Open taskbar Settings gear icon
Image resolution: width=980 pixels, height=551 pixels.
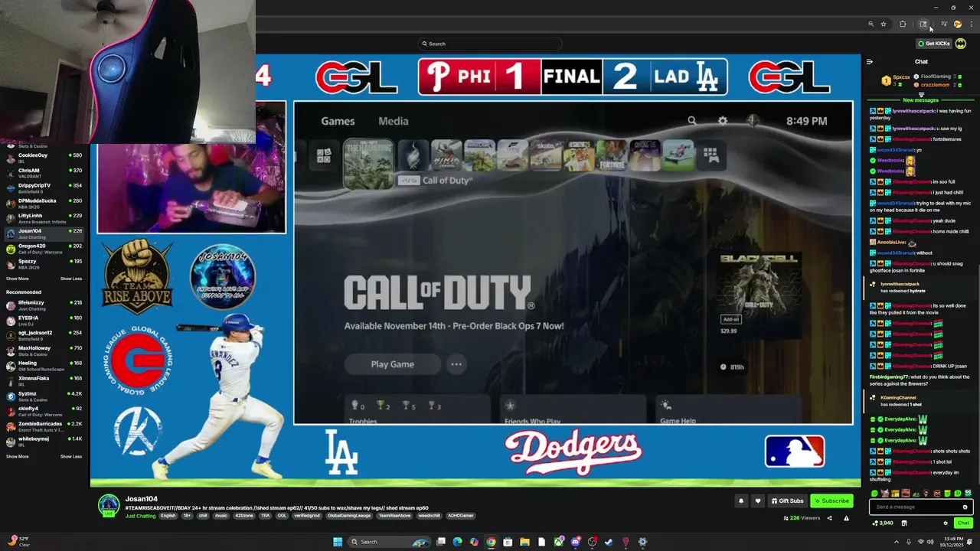pyautogui.click(x=642, y=542)
